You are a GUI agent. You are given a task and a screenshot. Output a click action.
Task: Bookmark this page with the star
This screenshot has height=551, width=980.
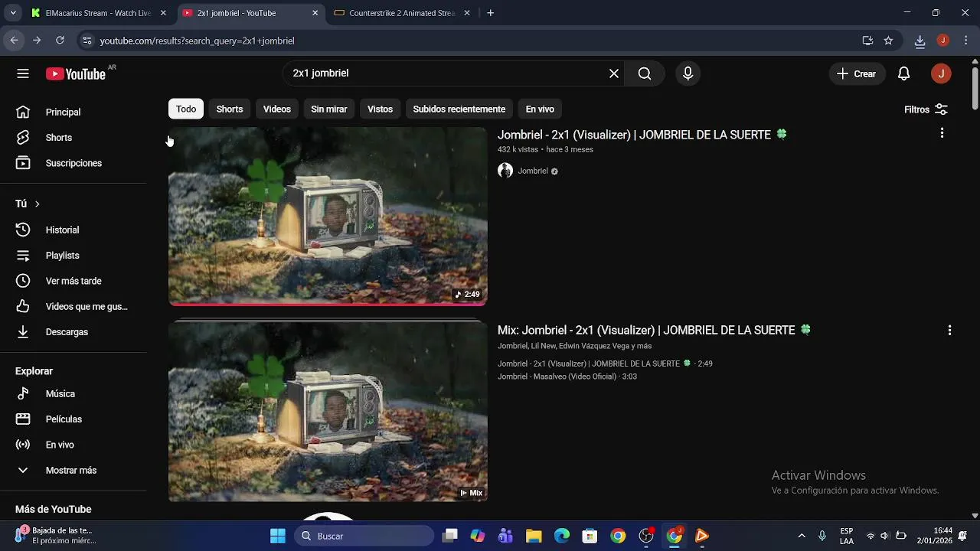(888, 41)
